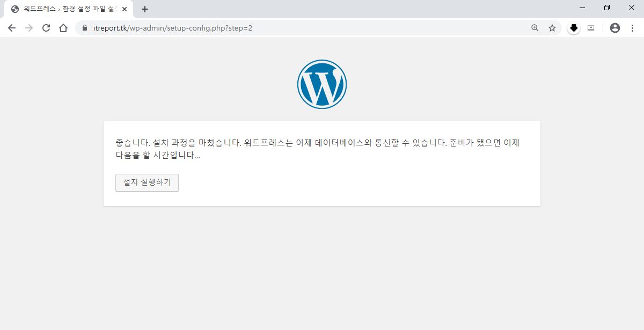Minimize the browser window

[x=583, y=8]
